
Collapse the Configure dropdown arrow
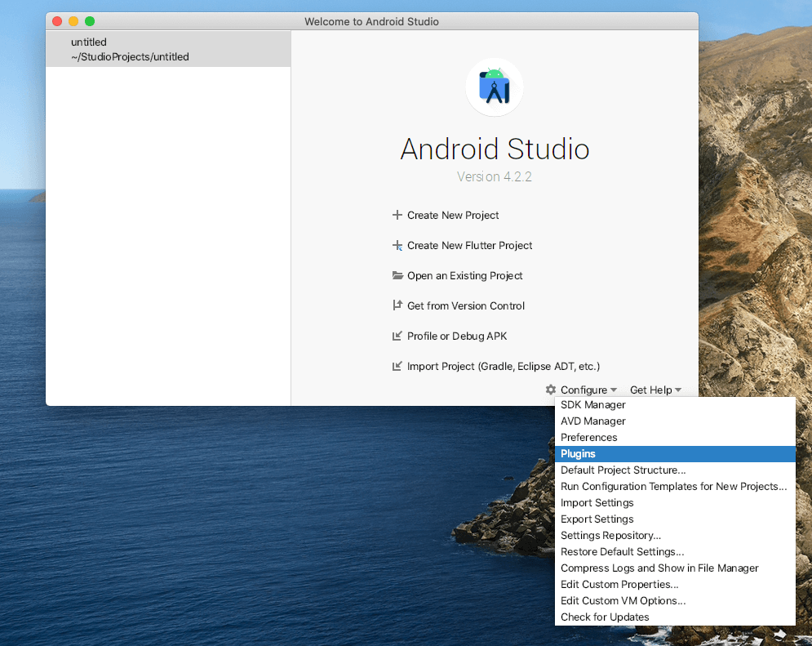click(x=614, y=390)
